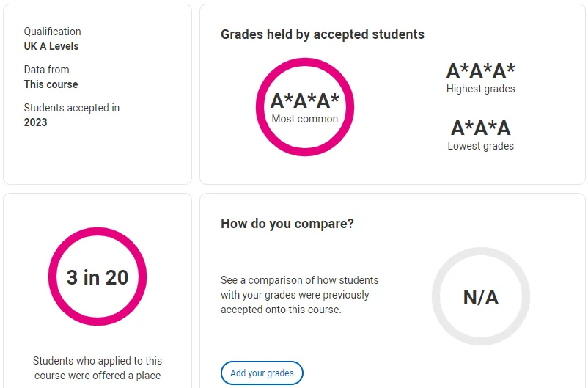The image size is (588, 388).
Task: Click the Grades held by accepted students heading
Action: 323,34
